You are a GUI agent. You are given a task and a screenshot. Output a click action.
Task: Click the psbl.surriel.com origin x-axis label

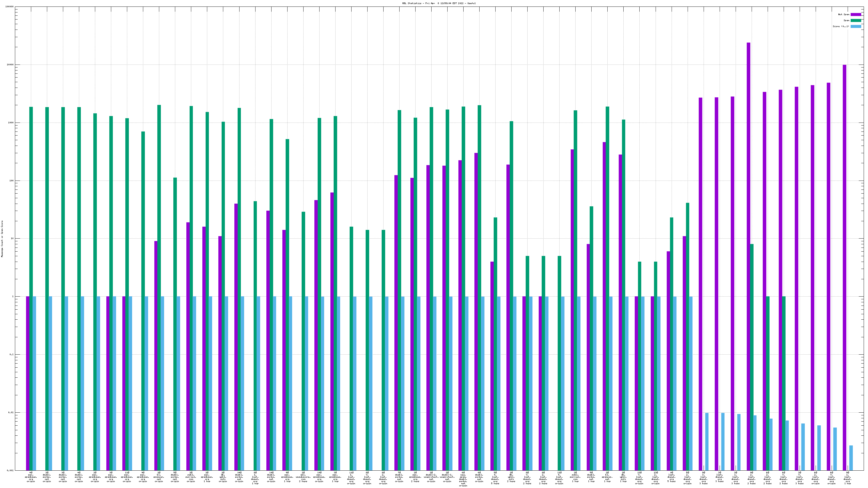(191, 477)
